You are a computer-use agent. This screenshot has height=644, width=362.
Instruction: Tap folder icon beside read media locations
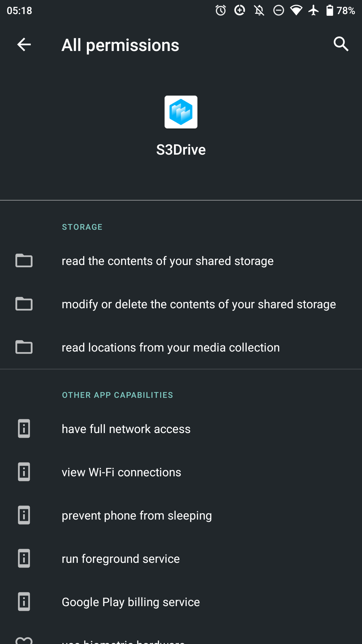(24, 347)
